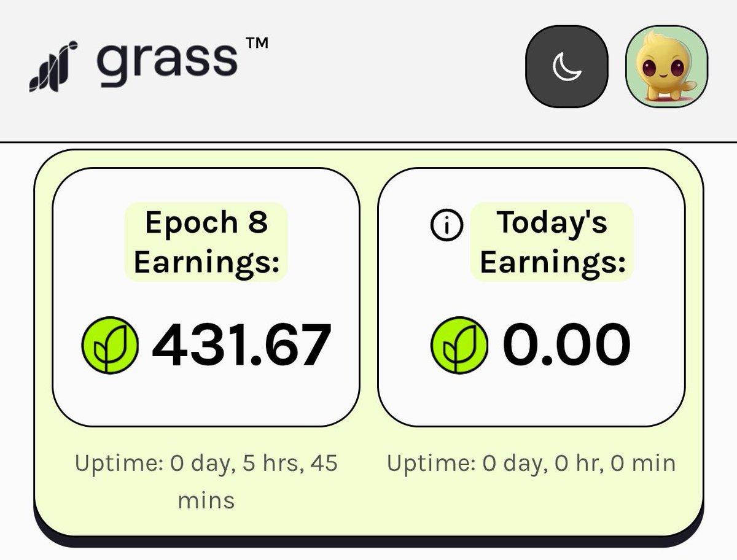This screenshot has height=560, width=737.
Task: Click the 0.00 earnings value
Action: pyautogui.click(x=566, y=345)
